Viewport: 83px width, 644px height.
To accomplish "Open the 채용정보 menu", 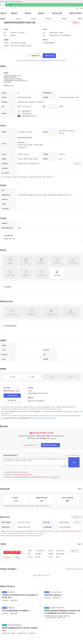I will (x=14, y=13).
